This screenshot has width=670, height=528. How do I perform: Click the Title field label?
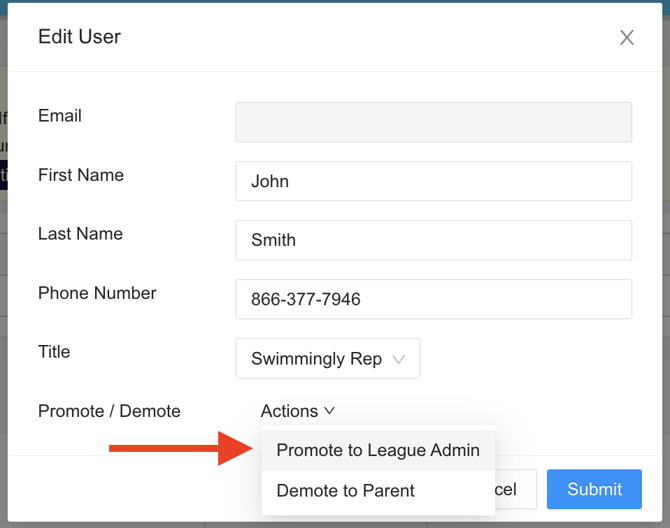[54, 352]
